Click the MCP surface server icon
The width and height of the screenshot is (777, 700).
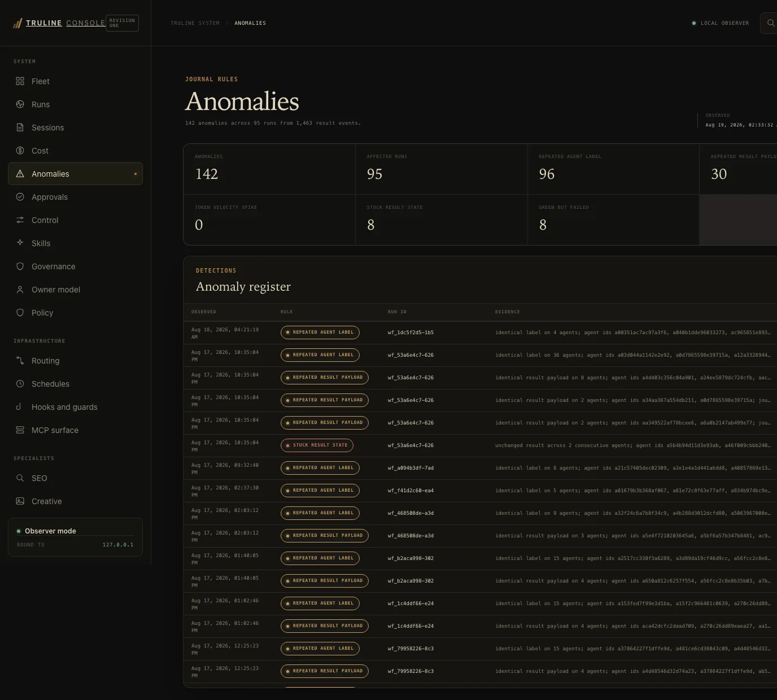click(x=20, y=430)
